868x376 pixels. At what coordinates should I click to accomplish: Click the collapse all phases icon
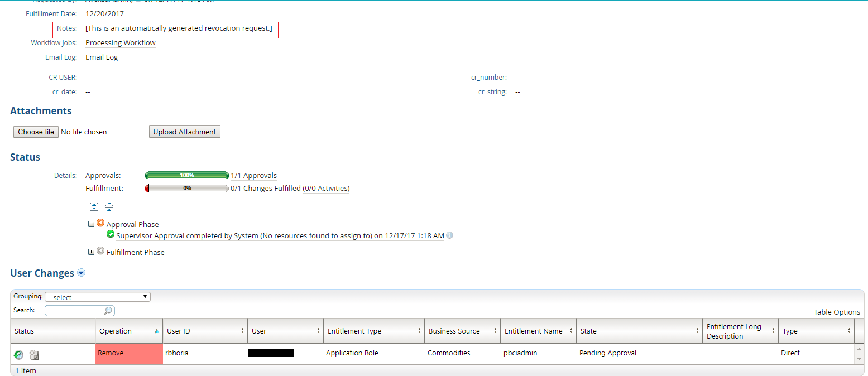(109, 207)
